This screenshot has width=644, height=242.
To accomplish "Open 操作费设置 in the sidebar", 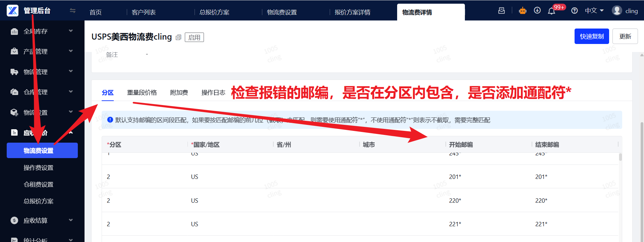I will (39, 167).
